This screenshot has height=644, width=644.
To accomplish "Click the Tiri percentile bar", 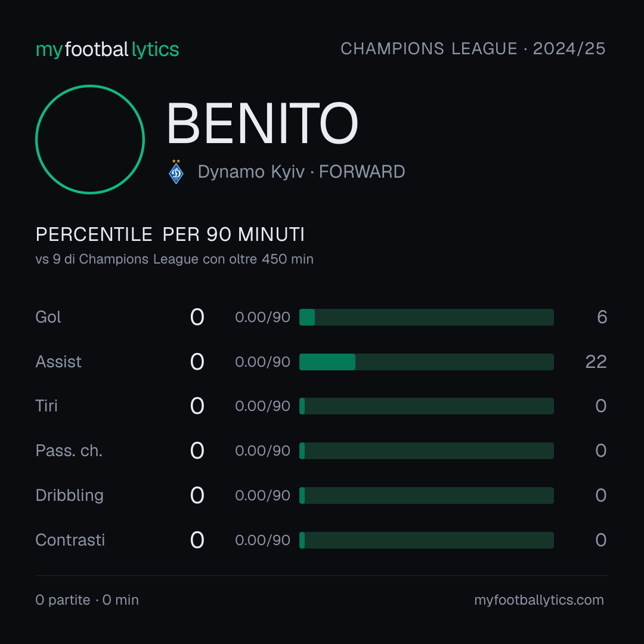I will point(426,406).
